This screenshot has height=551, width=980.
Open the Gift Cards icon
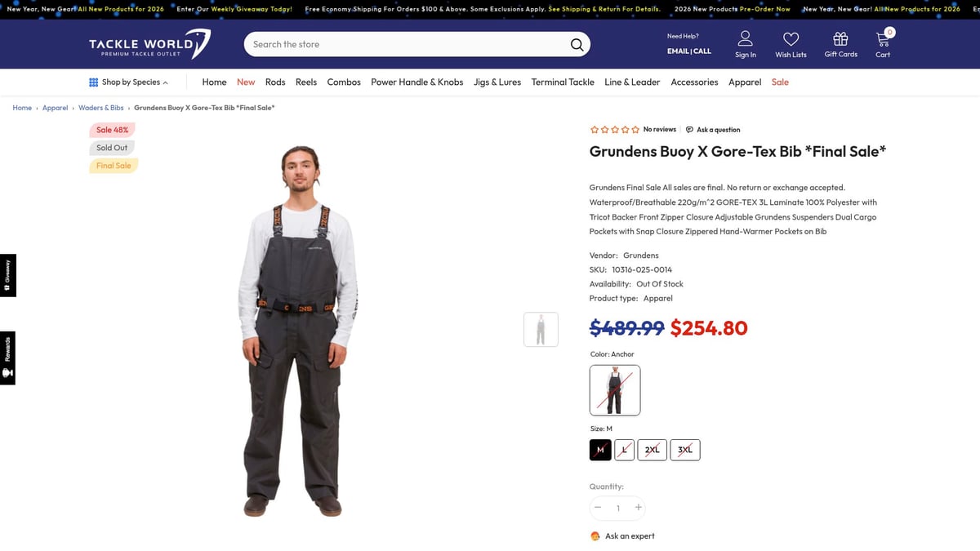(840, 39)
